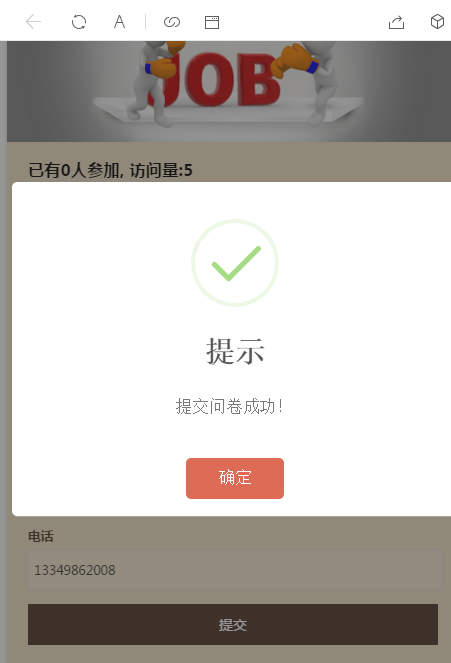Click the dark 提交 submit button

(x=233, y=625)
